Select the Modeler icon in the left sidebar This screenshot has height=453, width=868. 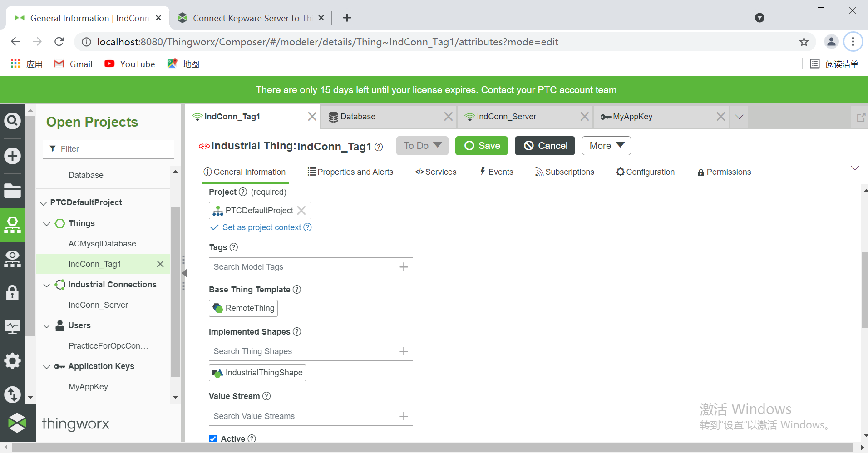click(x=12, y=225)
